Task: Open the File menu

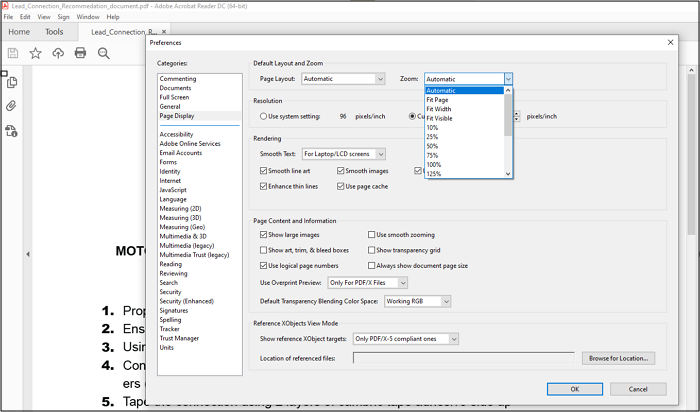Action: 8,17
